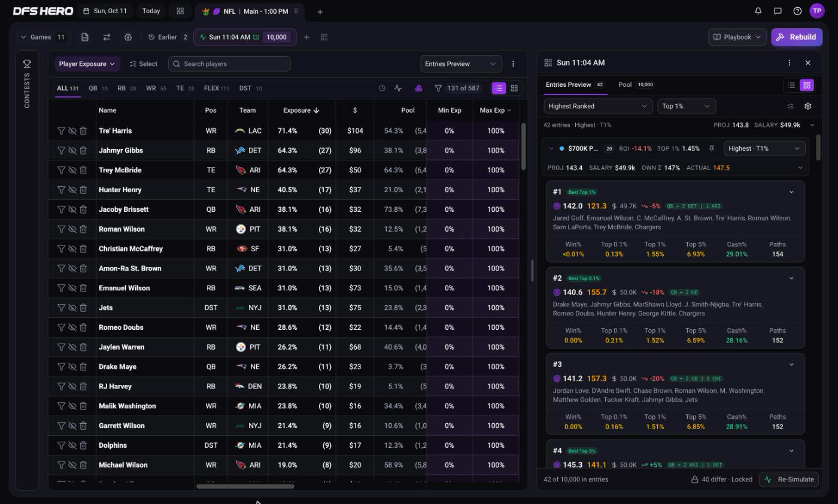The height and width of the screenshot is (504, 838).
Task: Open notifications bell in top bar
Action: [758, 11]
